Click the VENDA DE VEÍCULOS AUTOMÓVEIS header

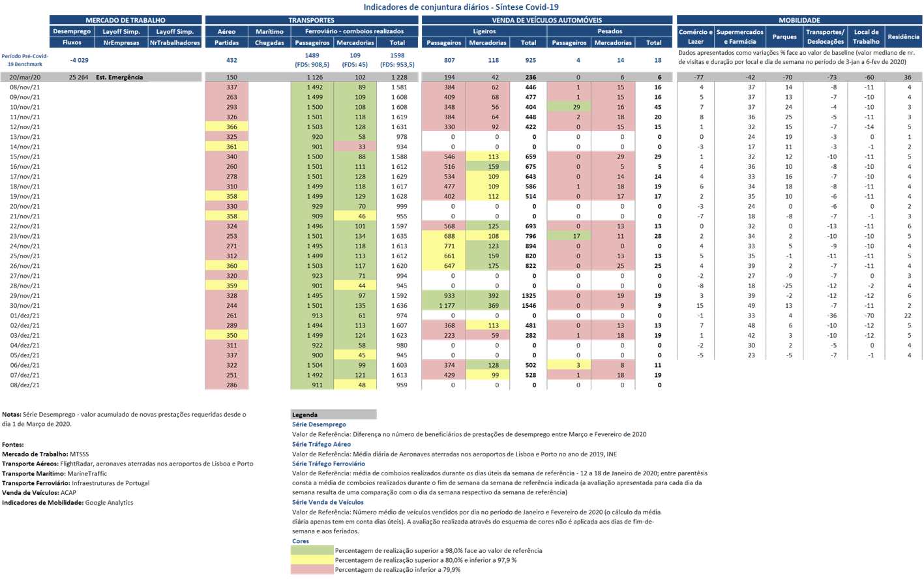point(546,20)
